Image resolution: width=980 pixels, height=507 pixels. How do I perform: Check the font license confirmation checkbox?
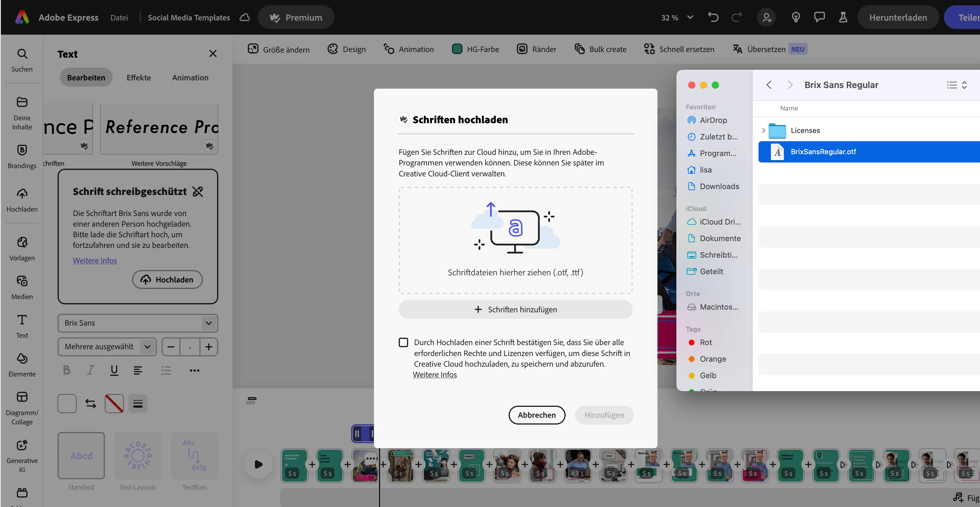point(403,342)
